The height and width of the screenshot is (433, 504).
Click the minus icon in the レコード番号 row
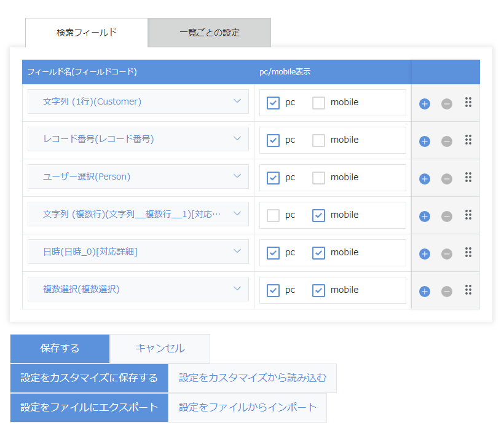click(x=447, y=141)
